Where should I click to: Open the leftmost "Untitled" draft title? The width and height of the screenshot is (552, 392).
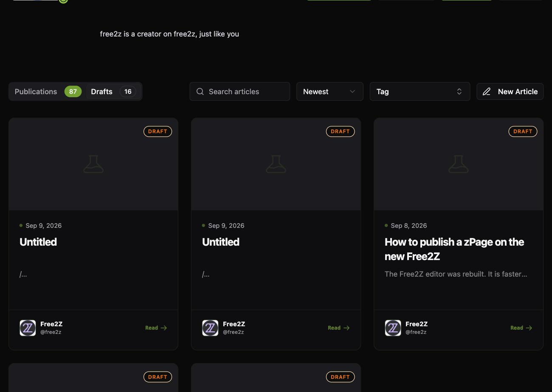[38, 242]
